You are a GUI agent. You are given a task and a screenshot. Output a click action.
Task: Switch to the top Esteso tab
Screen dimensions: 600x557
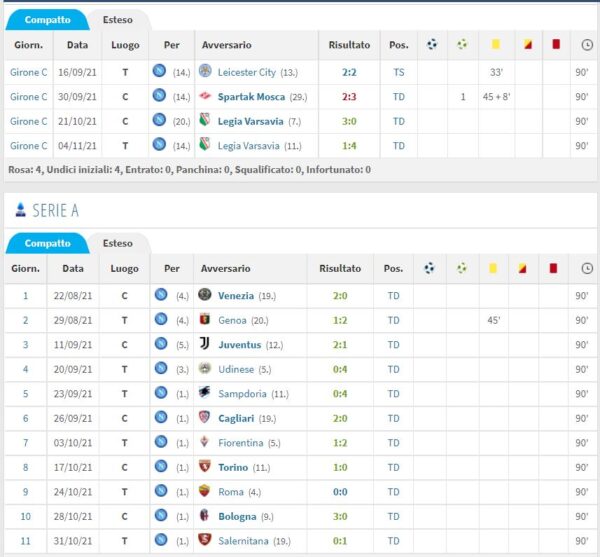point(116,20)
